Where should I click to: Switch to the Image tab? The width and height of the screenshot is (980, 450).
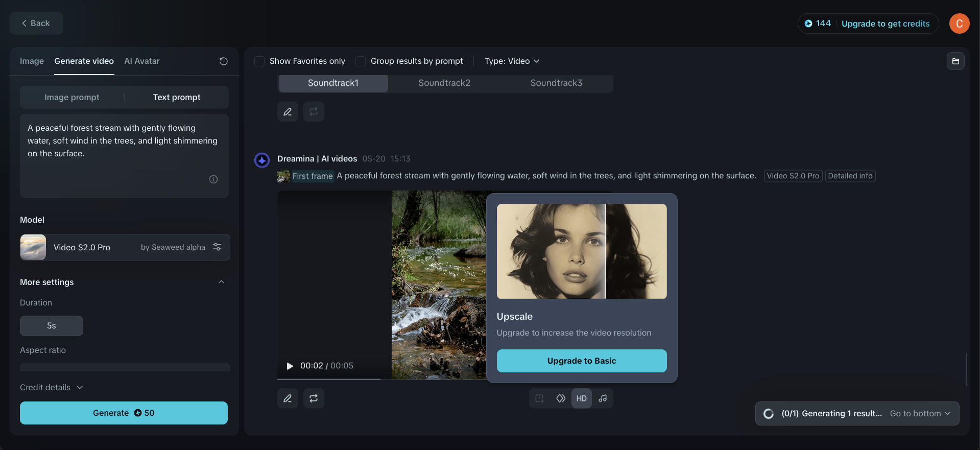pyautogui.click(x=32, y=61)
